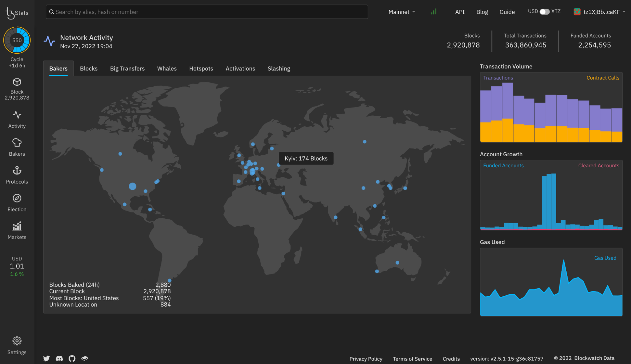The height and width of the screenshot is (364, 631).
Task: Open the tz1XjBb..caKF account dropdown
Action: [x=599, y=12]
